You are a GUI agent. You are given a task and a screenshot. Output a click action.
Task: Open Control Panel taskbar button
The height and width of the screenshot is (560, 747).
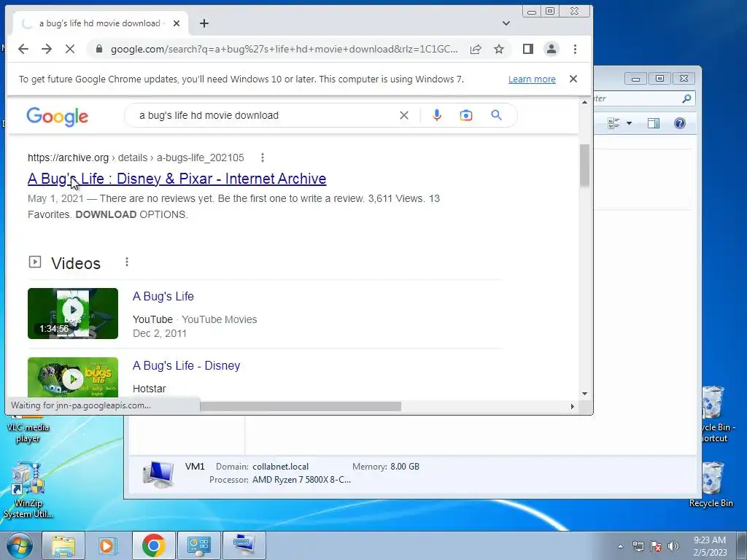(x=198, y=545)
